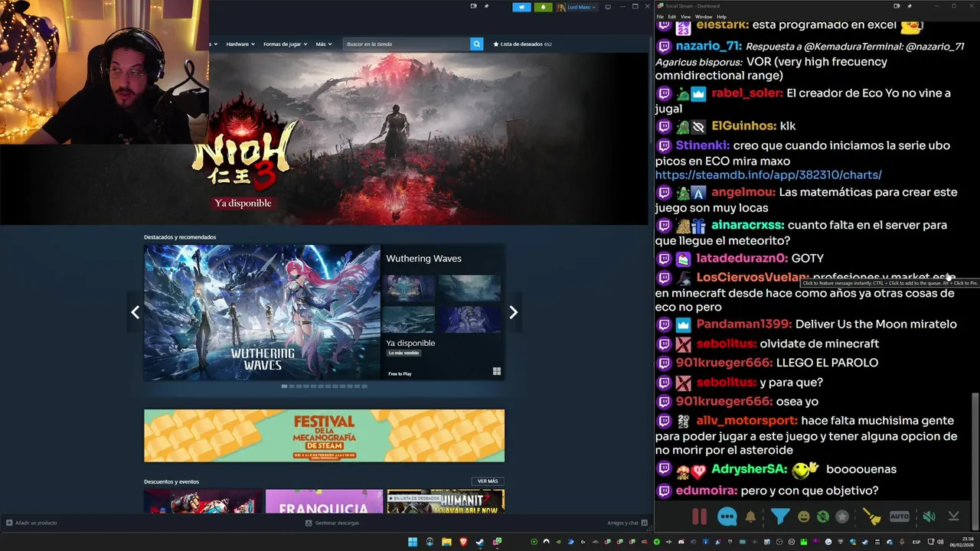Toggle the AUTO button

click(x=899, y=517)
